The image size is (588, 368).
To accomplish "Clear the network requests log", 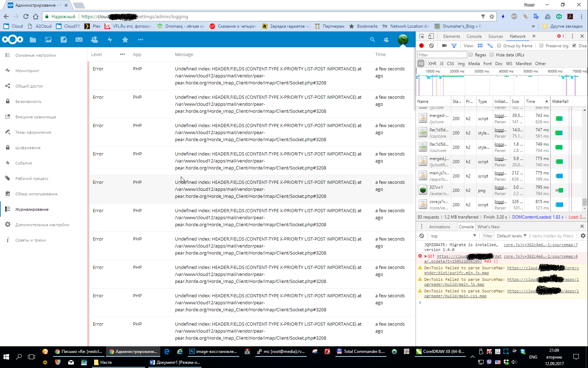I will point(432,46).
